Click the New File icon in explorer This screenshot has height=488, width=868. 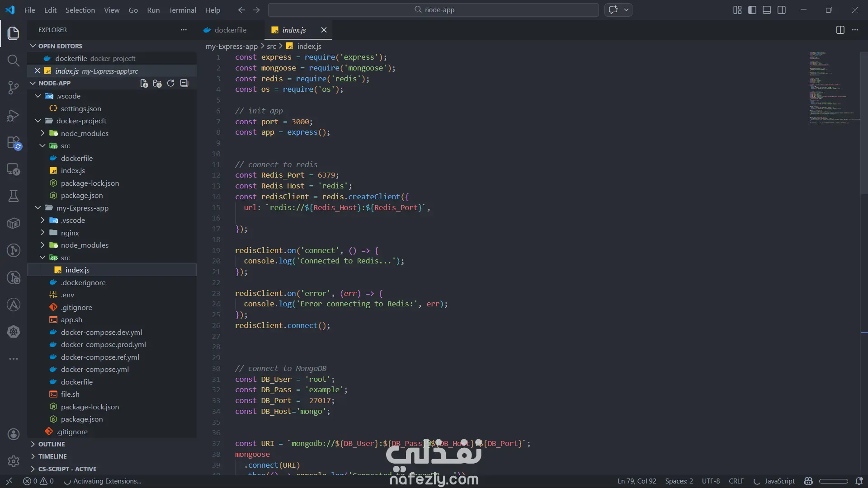coord(144,83)
